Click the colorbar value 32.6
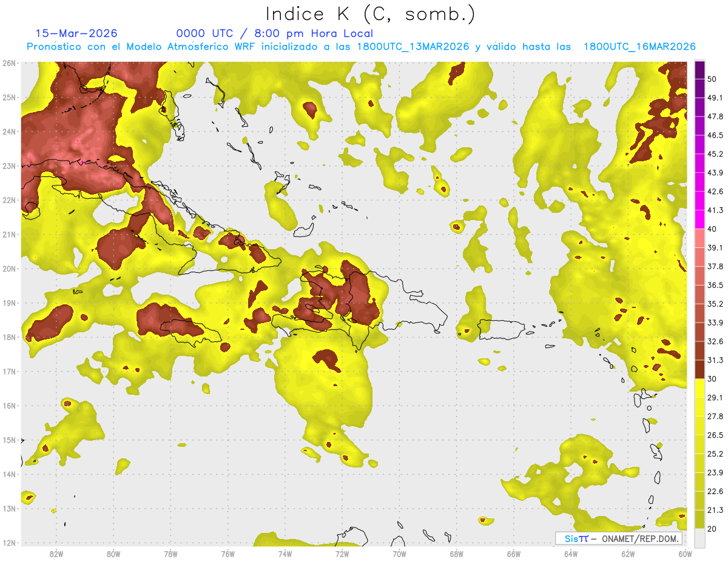This screenshot has width=728, height=562. (715, 341)
